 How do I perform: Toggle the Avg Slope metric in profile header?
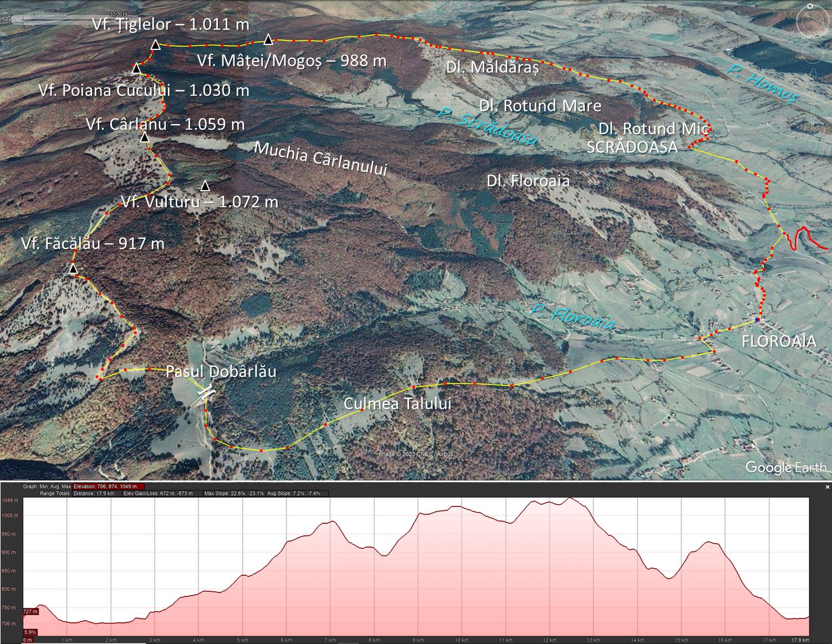(x=293, y=493)
